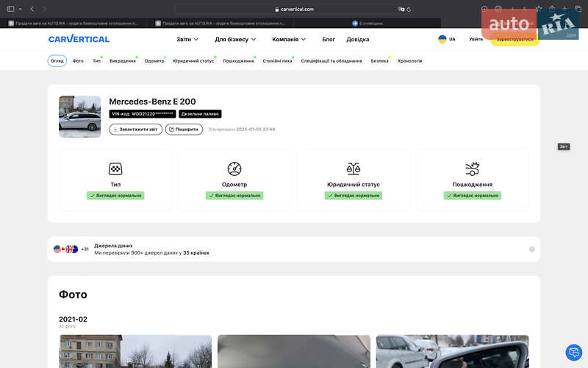Click the browser back arrow
Viewport: 588px width, 368px height.
(x=32, y=9)
